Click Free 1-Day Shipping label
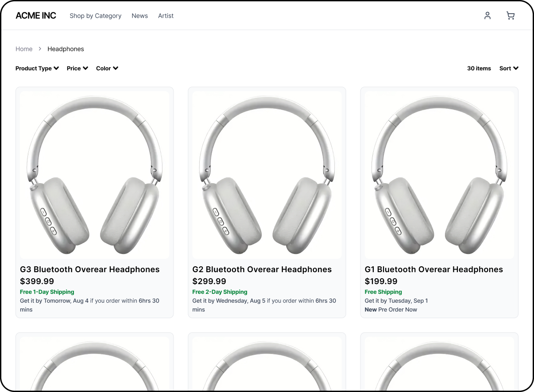 [x=47, y=292]
